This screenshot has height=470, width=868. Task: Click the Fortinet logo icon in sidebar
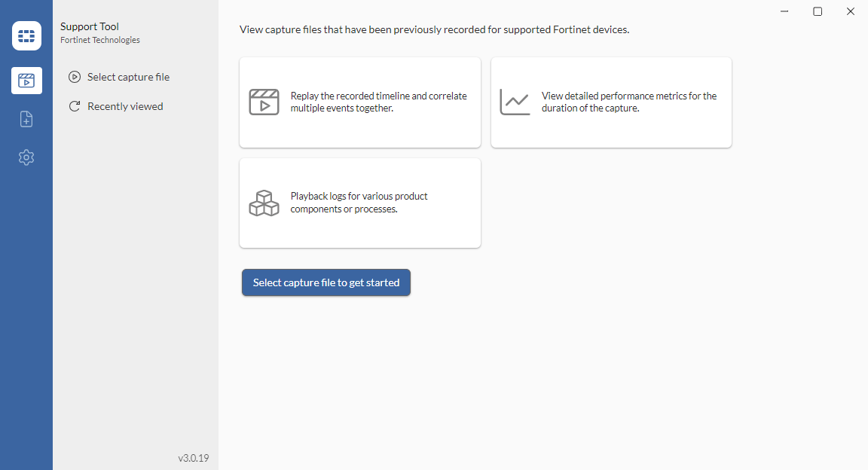pos(26,35)
